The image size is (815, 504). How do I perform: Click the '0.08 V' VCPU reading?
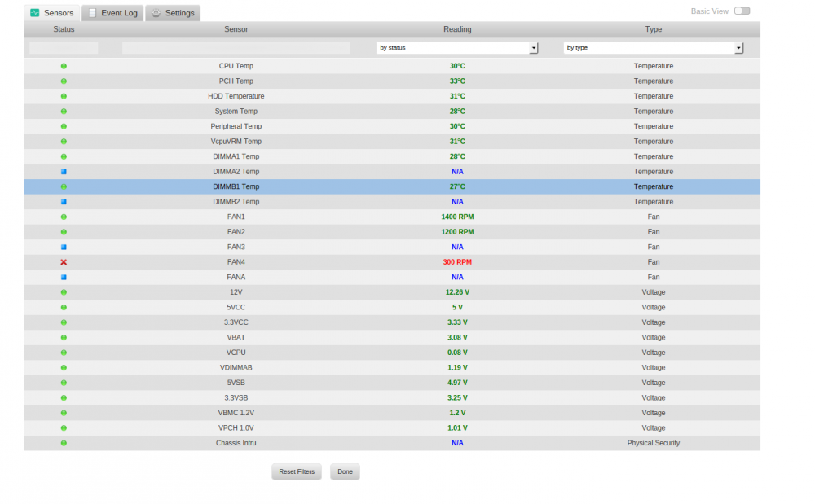(x=457, y=353)
